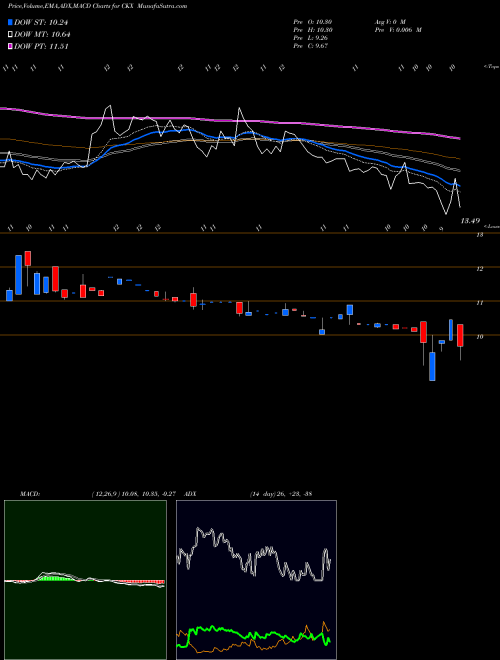Select the 'DOW MT: 10.64' legend text
Viewport: 500px width, 660px height.
[x=42, y=35]
